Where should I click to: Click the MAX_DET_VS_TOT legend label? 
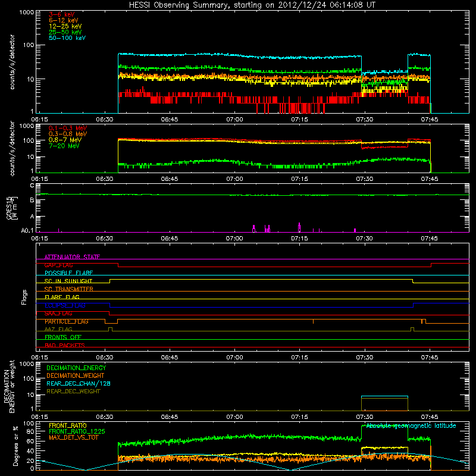73,437
